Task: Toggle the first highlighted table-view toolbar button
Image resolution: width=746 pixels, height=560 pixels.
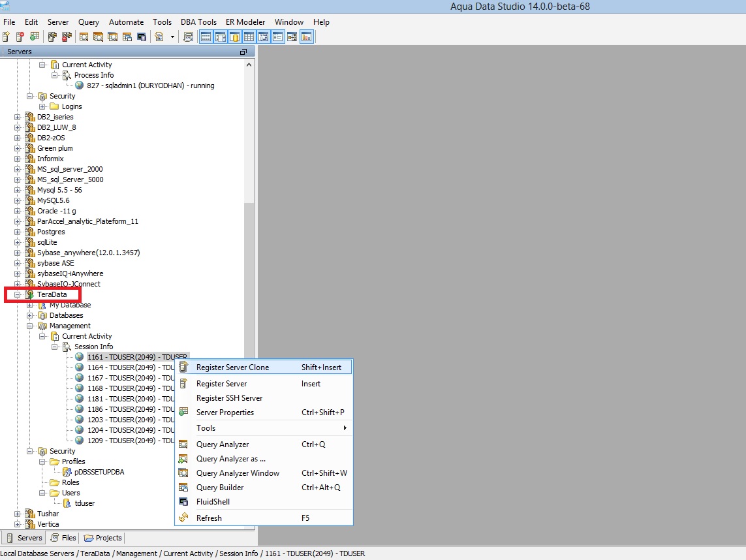Action: 206,37
